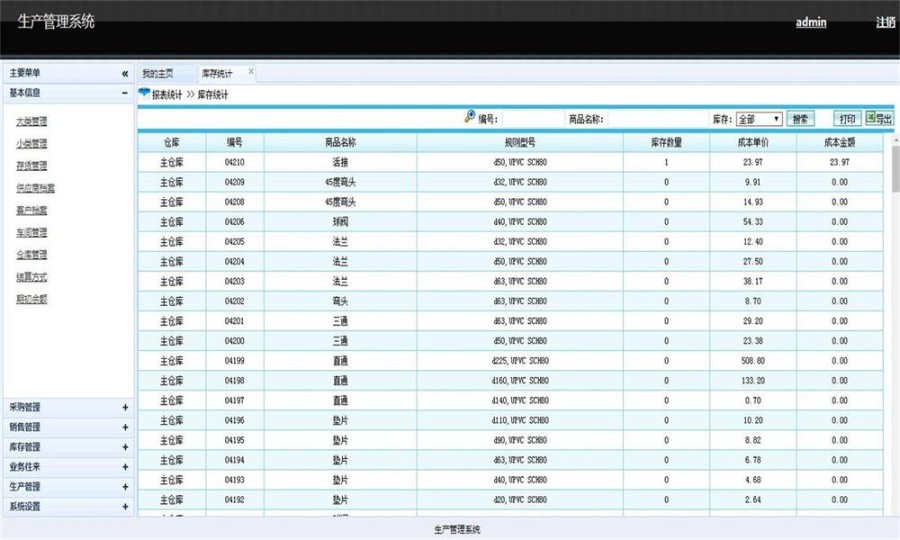Expand the 系统设置 plus icon

(125, 507)
